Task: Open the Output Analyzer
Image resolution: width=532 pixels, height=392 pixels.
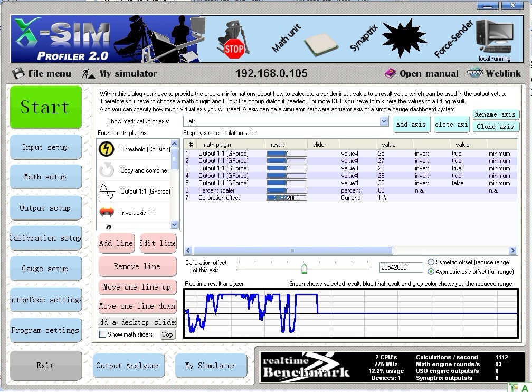Action: point(128,366)
